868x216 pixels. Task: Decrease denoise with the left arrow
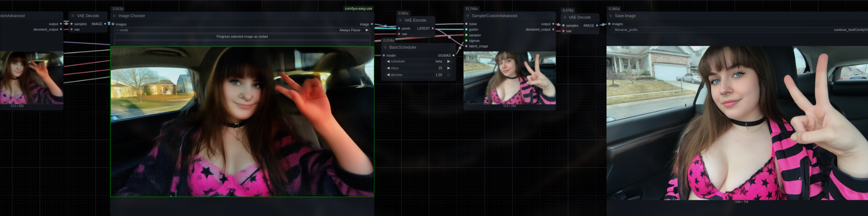point(388,75)
